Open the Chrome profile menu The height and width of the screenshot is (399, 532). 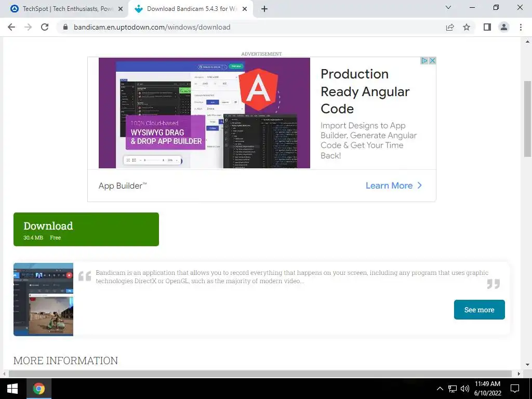coord(504,27)
